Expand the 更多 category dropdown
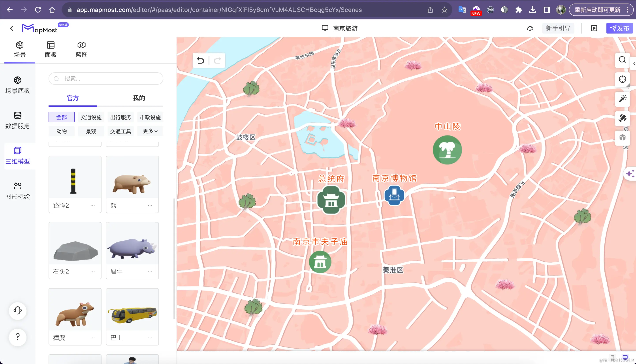 coord(150,131)
